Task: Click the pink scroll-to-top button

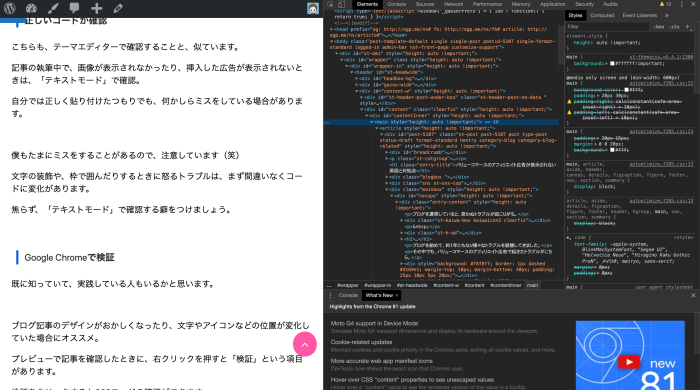Action: 305,344
